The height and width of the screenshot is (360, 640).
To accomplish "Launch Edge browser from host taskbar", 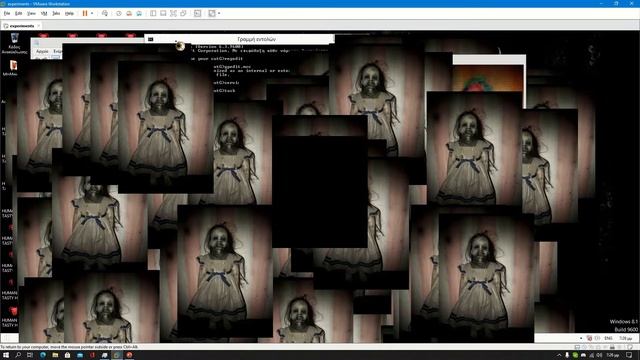I will click(x=43, y=355).
